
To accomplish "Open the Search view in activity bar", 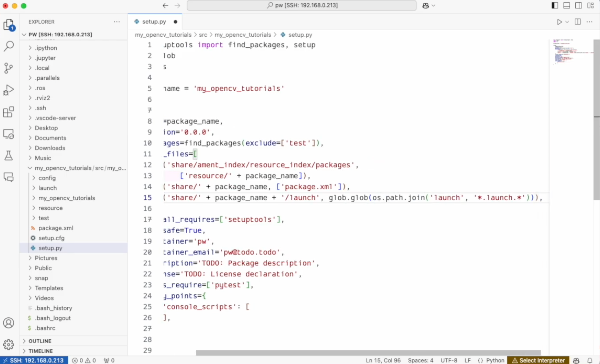I will point(9,46).
